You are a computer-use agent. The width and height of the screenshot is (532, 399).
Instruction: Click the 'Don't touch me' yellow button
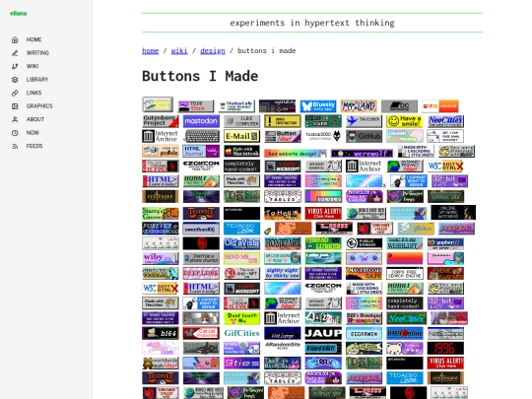(x=242, y=318)
